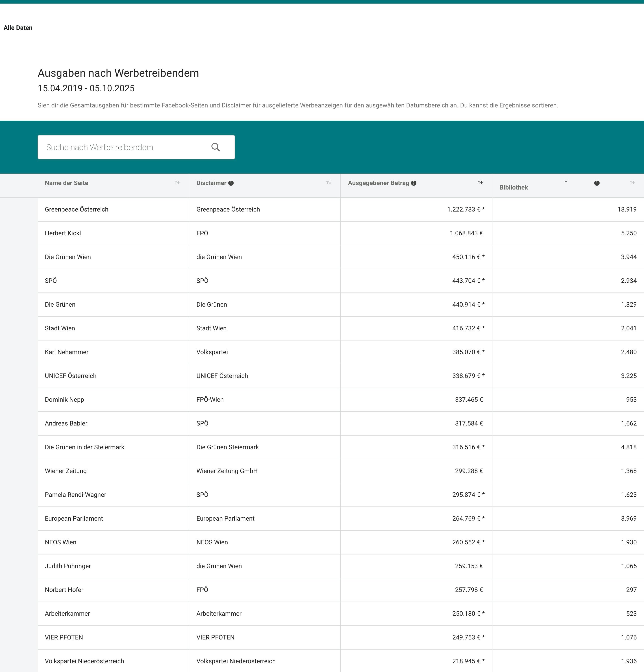Viewport: 644px width, 672px height.
Task: Click the 297 library count
Action: 631,590
